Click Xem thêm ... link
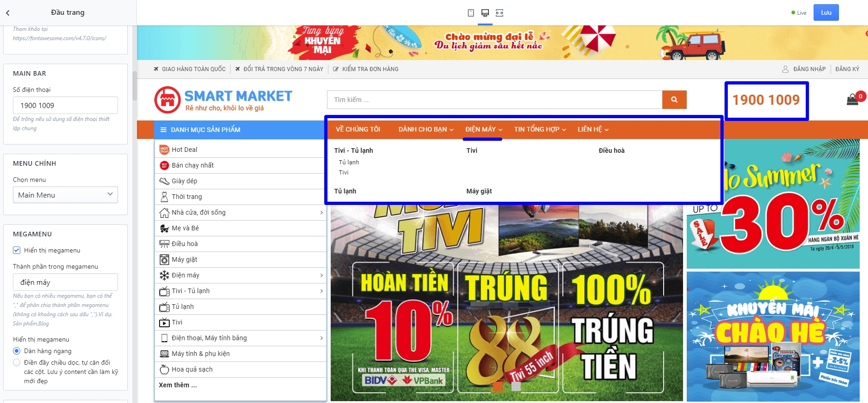The width and height of the screenshot is (868, 403). point(178,385)
